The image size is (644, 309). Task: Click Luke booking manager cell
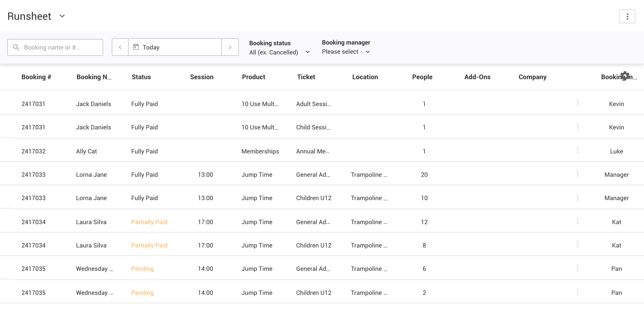[616, 151]
